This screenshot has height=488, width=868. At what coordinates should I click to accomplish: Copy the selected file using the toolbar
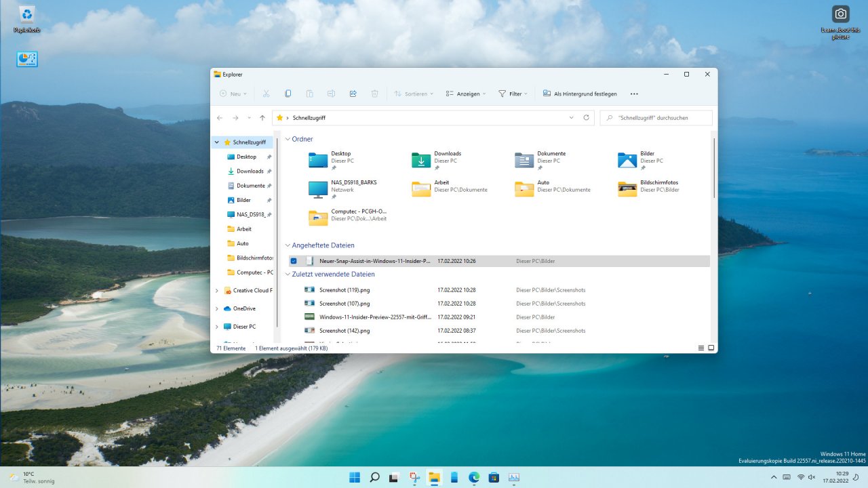[x=288, y=94]
